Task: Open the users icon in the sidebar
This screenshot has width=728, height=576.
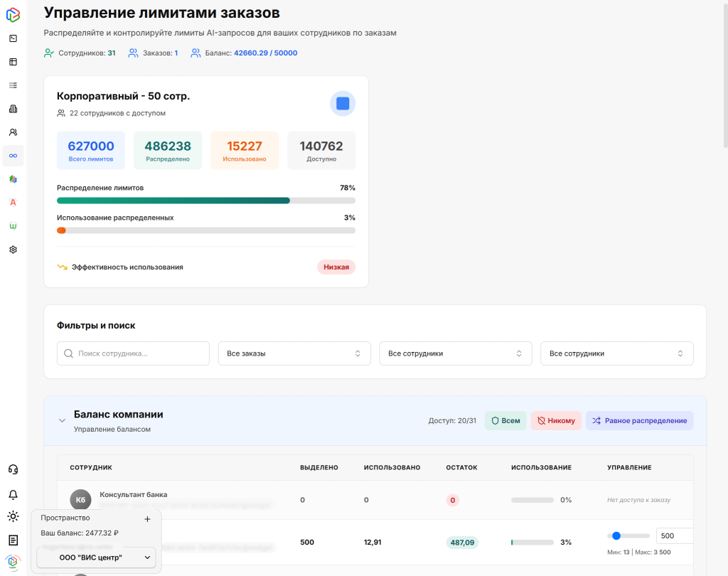Action: coord(13,132)
